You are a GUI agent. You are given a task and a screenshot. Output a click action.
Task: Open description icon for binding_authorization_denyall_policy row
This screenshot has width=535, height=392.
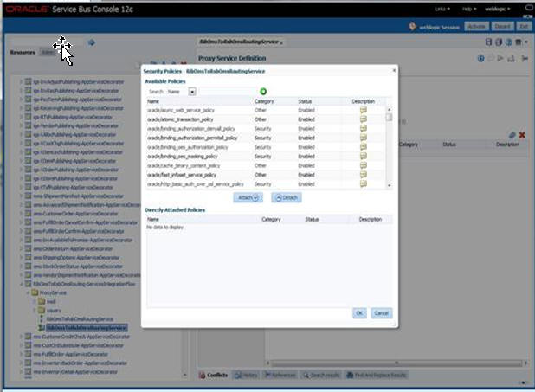[364, 128]
